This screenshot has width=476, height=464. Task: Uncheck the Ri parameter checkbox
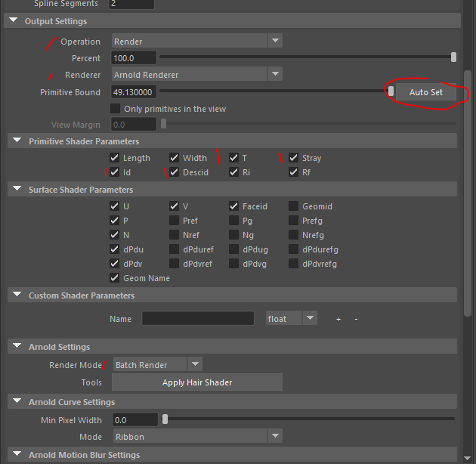click(233, 172)
